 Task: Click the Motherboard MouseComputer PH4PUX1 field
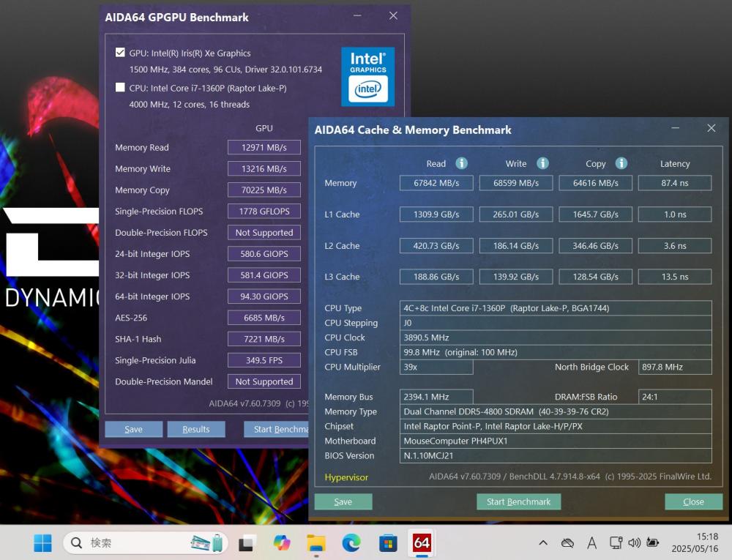[x=556, y=441]
